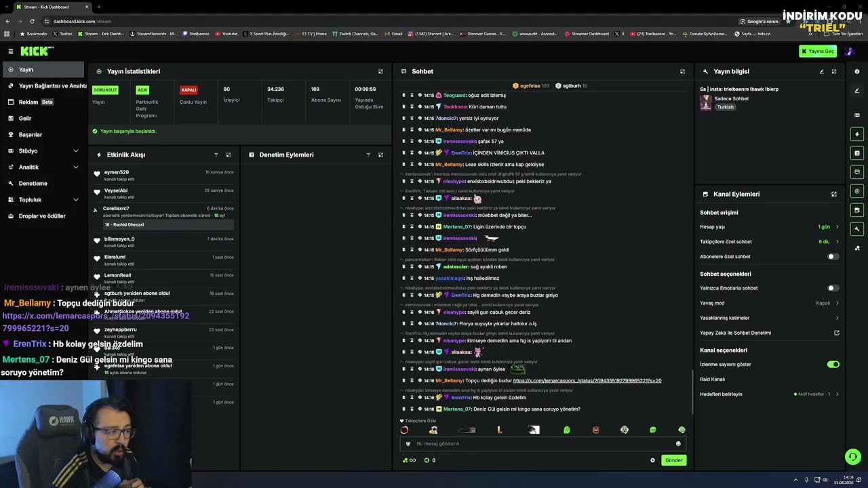Expand the Etkinlik Akışı panel
The width and height of the screenshot is (868, 488).
coord(229,155)
